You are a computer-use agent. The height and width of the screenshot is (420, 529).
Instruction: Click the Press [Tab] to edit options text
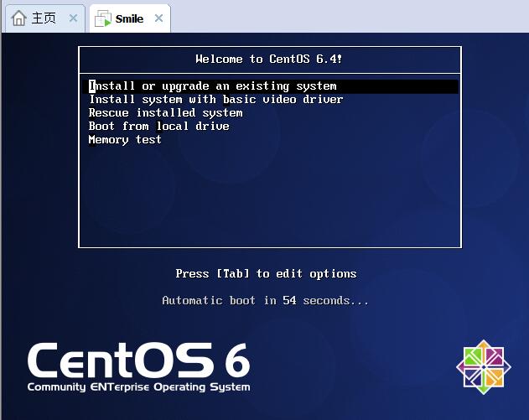[x=267, y=273]
